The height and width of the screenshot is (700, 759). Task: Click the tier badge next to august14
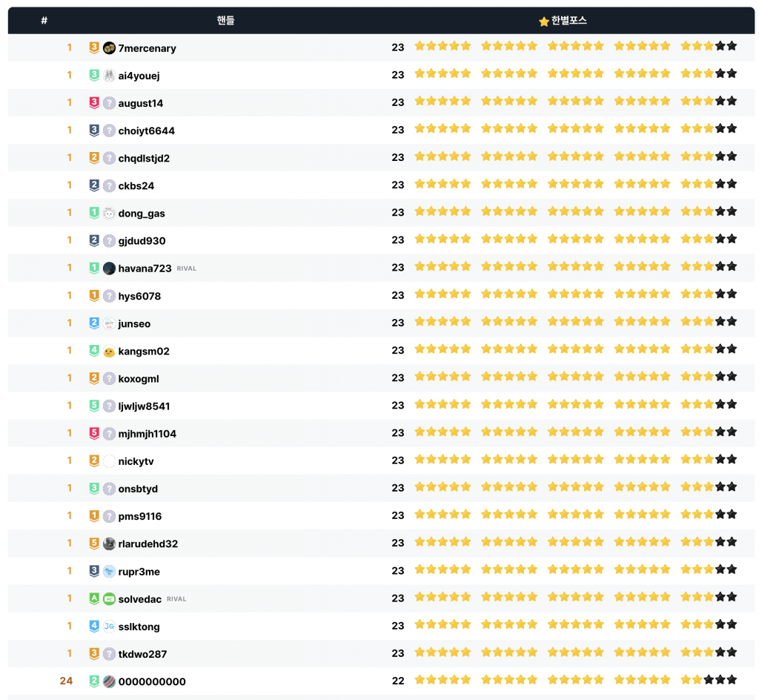[94, 103]
